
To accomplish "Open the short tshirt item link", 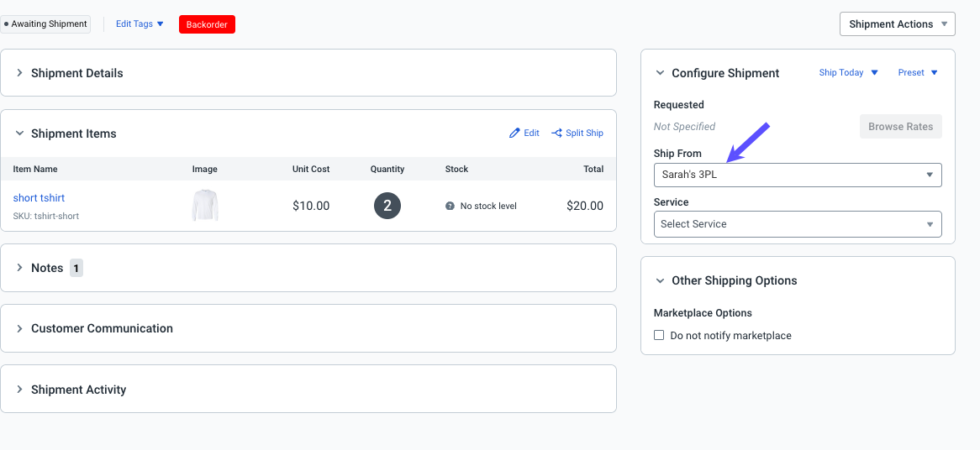I will 39,198.
